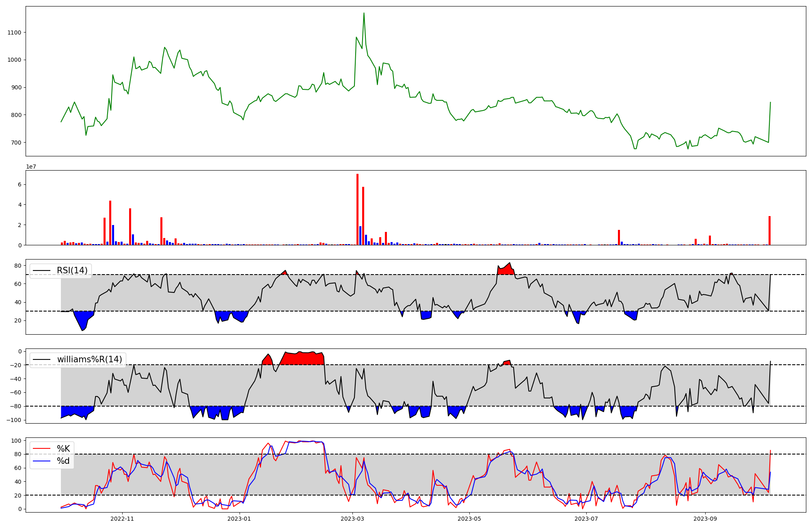The width and height of the screenshot is (812, 528).
Task: Click the 2023-07 date tick label
Action: (587, 519)
